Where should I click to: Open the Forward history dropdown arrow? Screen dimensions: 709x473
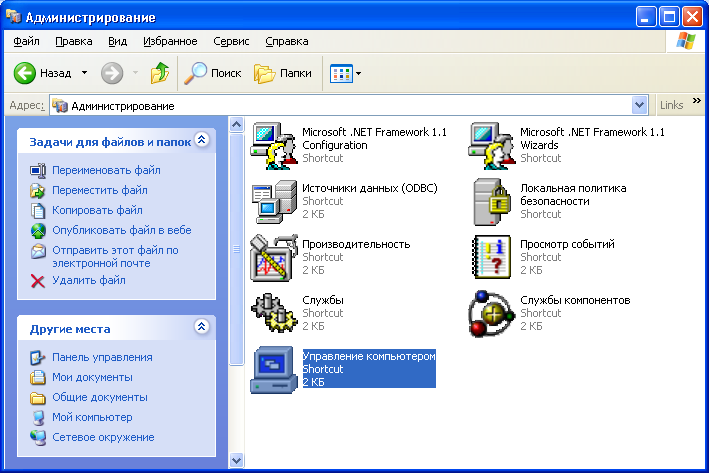[x=135, y=73]
